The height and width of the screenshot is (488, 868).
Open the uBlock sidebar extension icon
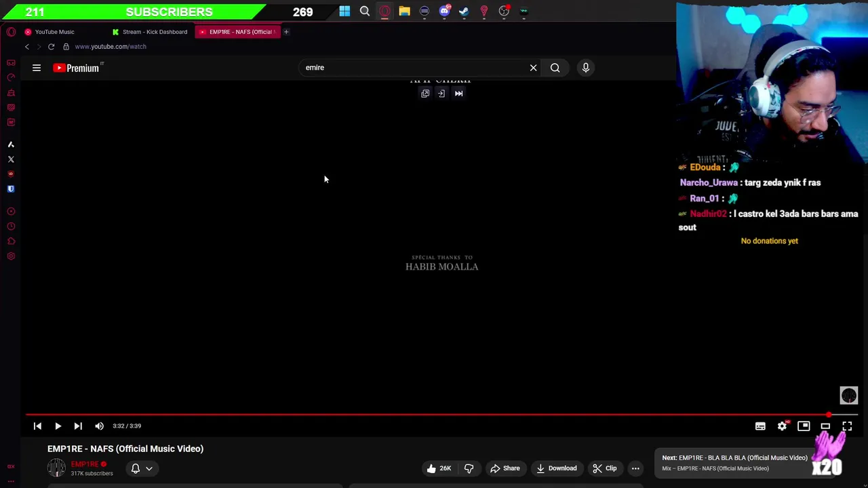coord(11,174)
